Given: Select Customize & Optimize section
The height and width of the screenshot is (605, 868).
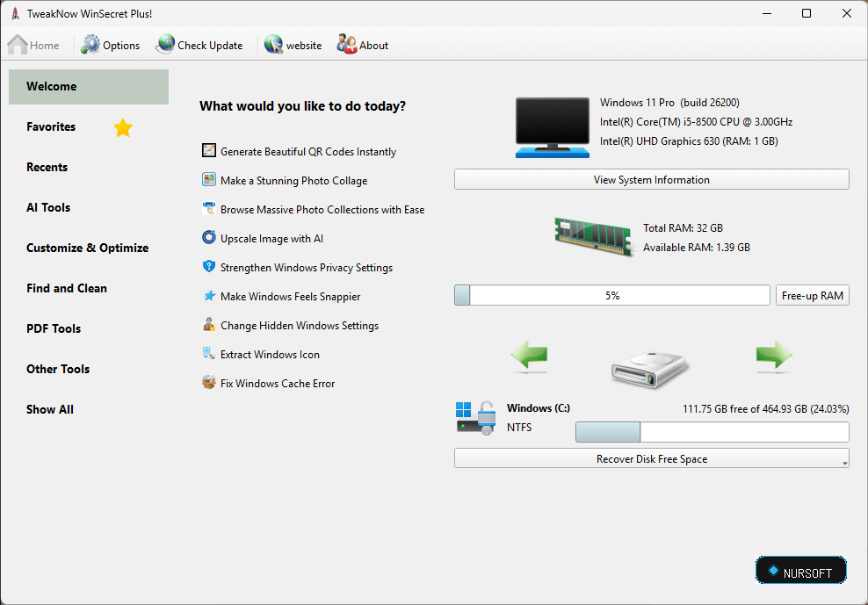Looking at the screenshot, I should pyautogui.click(x=88, y=248).
